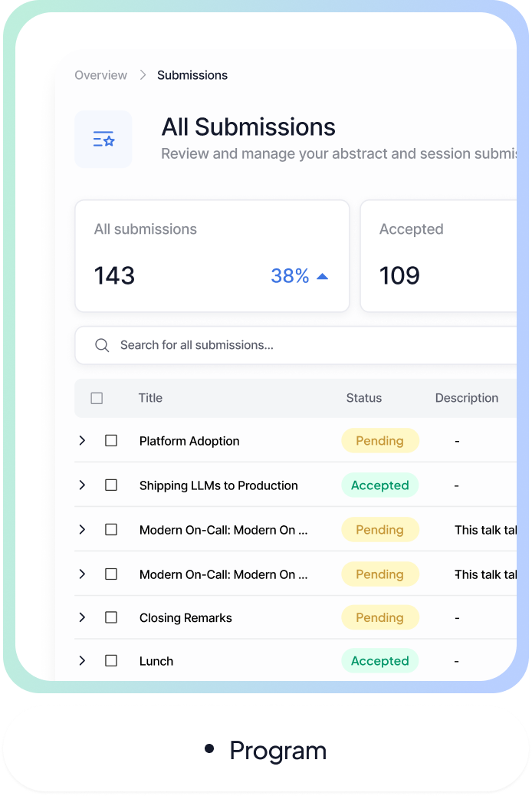Check the Platform Adoption row checkbox
The width and height of the screenshot is (532, 796).
(x=111, y=441)
